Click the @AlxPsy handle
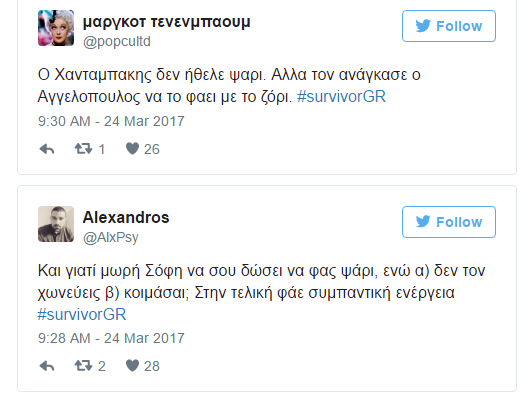This screenshot has height=398, width=529. 111,237
